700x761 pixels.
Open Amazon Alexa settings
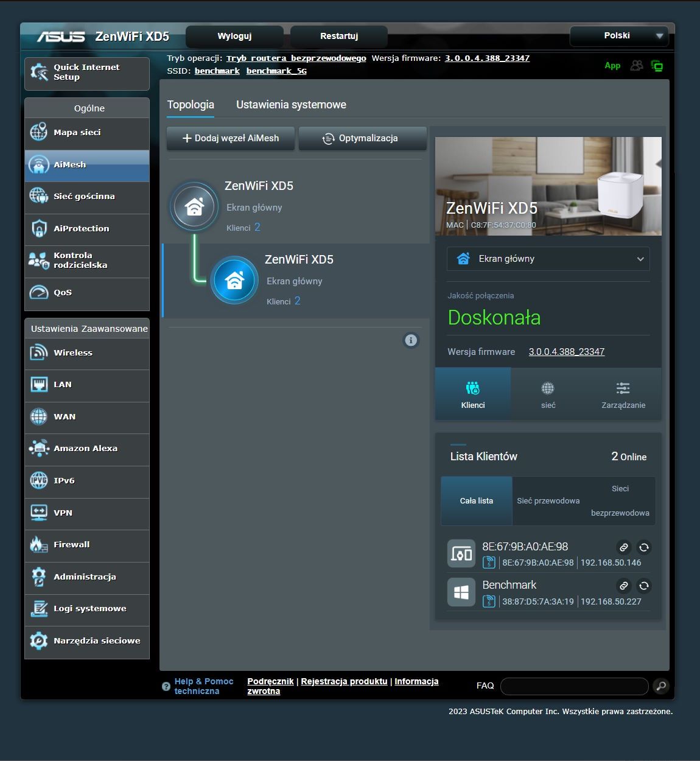click(x=87, y=449)
